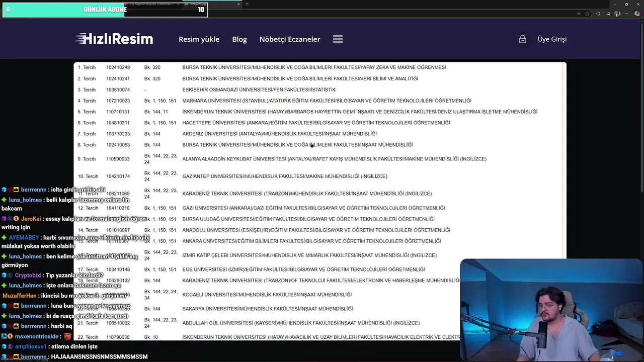Screen dimensions: 644x362
Task: Open the Copilot sidebar icon
Action: tap(637, 14)
